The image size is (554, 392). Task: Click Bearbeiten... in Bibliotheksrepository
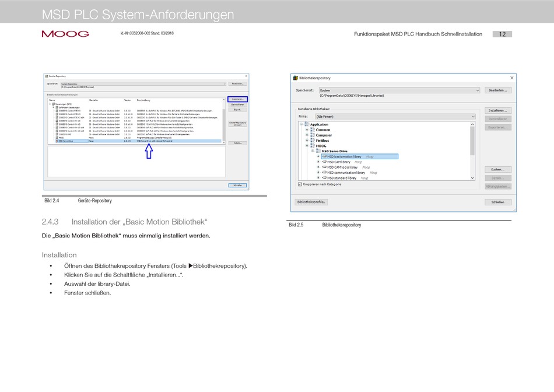pos(498,90)
